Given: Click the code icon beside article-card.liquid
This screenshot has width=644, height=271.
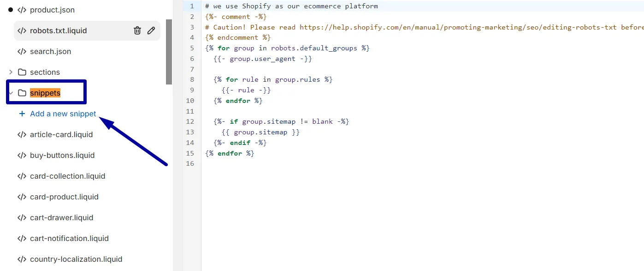Looking at the screenshot, I should (x=22, y=134).
